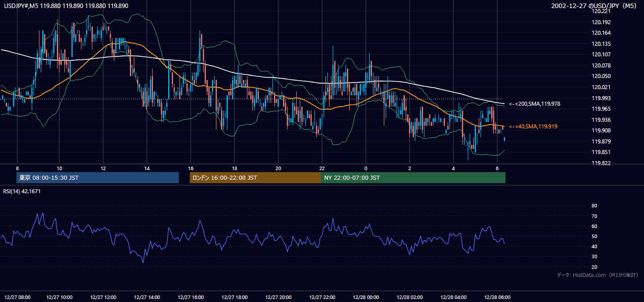Screen dimensions: 644x302
Task: Click the 12/27 16:00 date label
Action: 191,297
